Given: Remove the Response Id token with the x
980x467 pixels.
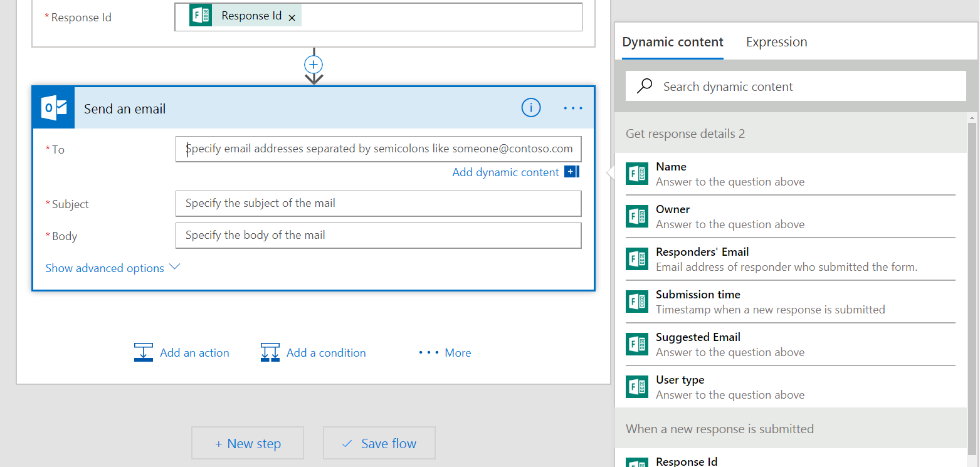Looking at the screenshot, I should click(292, 17).
